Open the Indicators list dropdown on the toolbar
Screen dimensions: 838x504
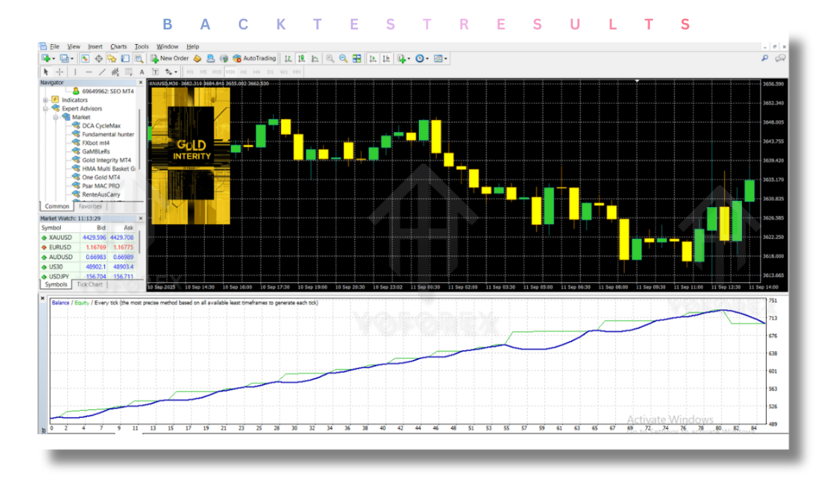coord(403,57)
